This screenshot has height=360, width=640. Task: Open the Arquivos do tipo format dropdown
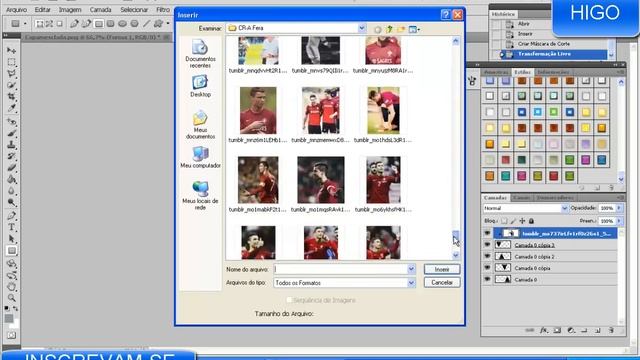[x=411, y=282]
